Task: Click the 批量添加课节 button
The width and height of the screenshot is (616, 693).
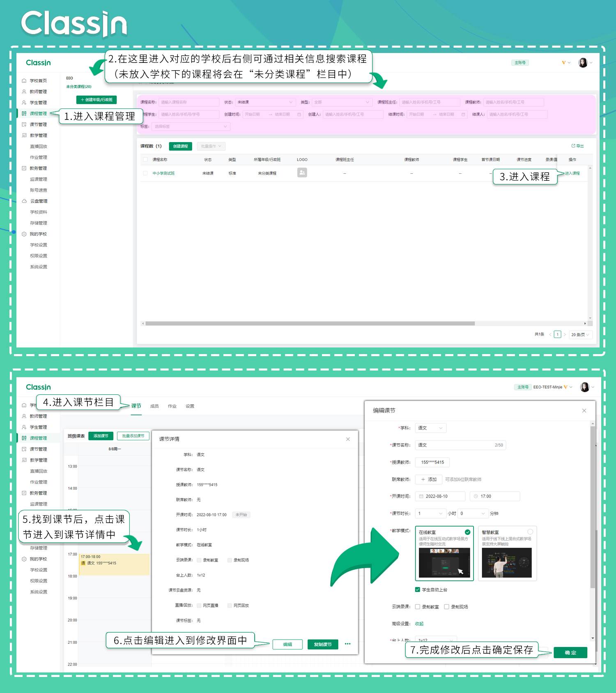Action: pyautogui.click(x=133, y=436)
